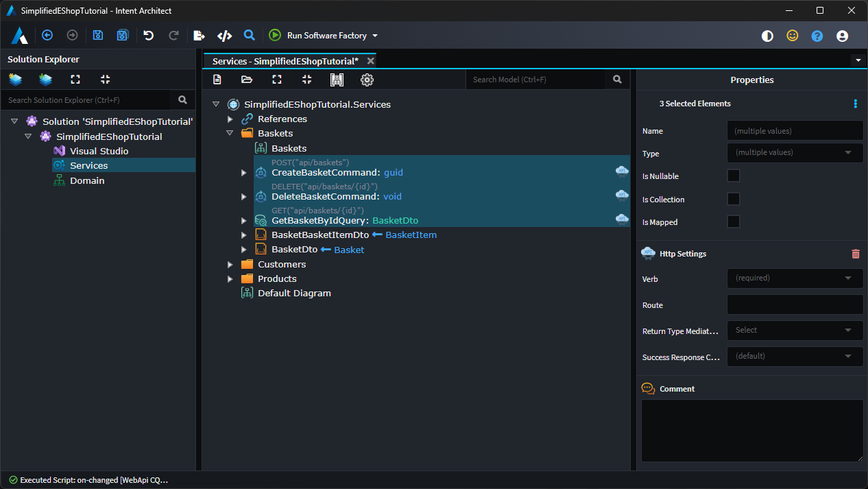Image resolution: width=868 pixels, height=489 pixels.
Task: Open the Visual Studio designer
Action: tap(99, 151)
